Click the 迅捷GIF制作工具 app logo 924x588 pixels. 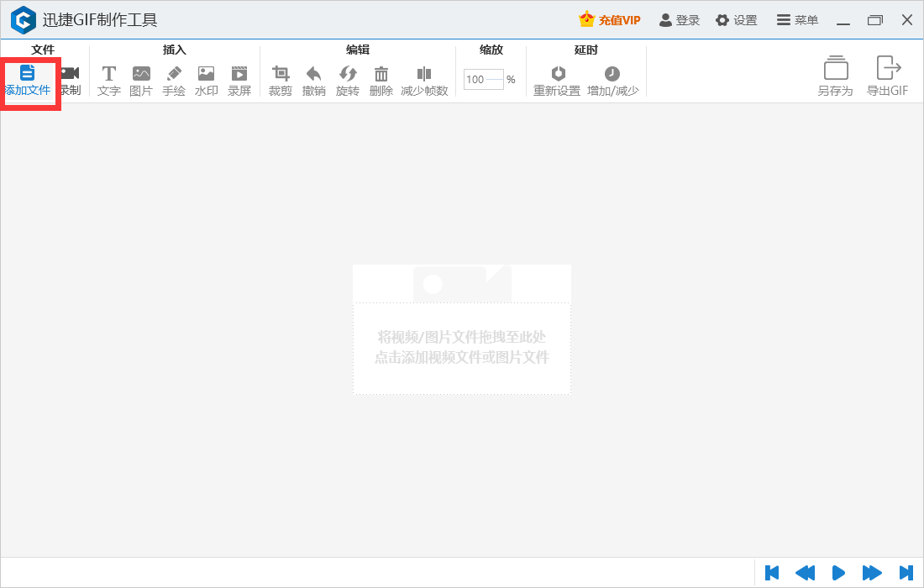24,20
